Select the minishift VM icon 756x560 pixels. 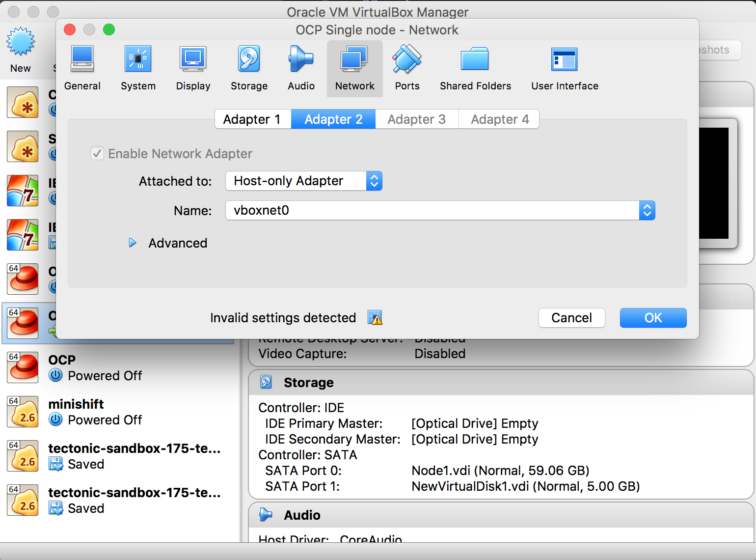[23, 412]
